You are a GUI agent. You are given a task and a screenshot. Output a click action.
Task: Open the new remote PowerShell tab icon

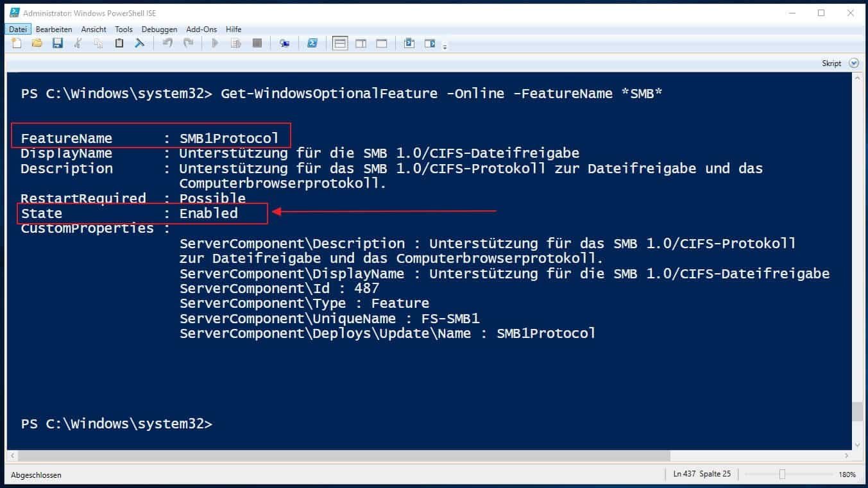point(284,44)
